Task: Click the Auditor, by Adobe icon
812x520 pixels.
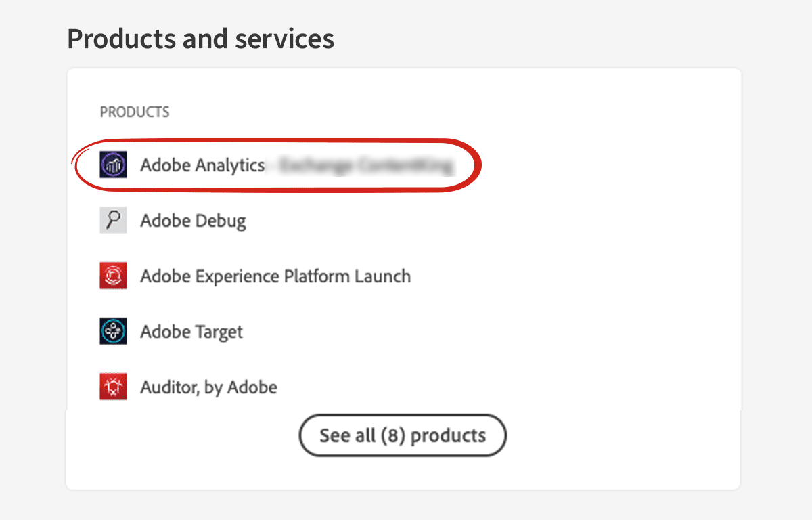Action: coord(113,387)
